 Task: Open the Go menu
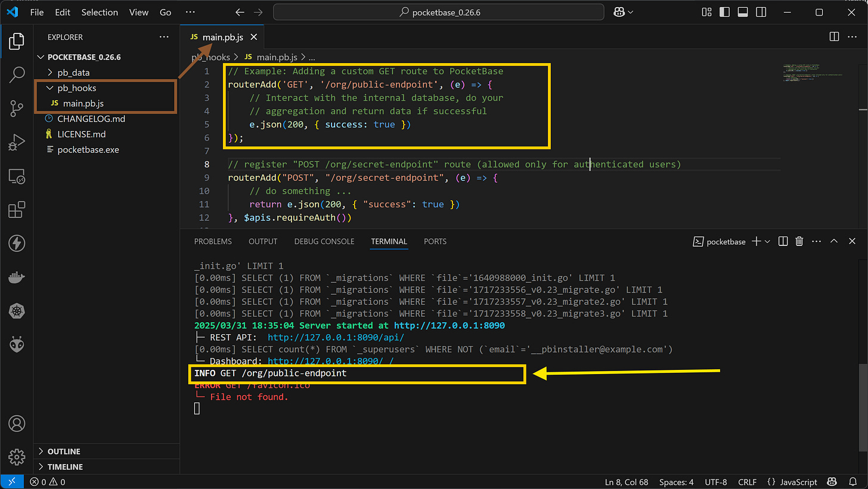pos(166,12)
